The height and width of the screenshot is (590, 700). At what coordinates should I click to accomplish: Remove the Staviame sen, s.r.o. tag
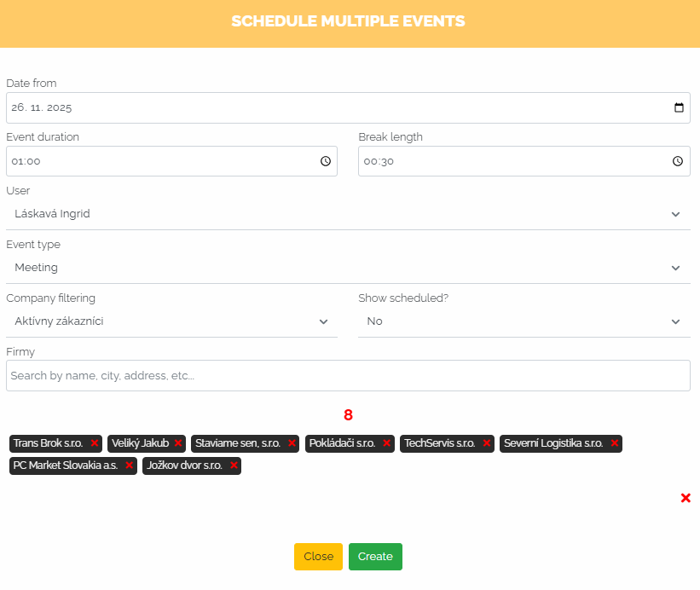coord(292,443)
